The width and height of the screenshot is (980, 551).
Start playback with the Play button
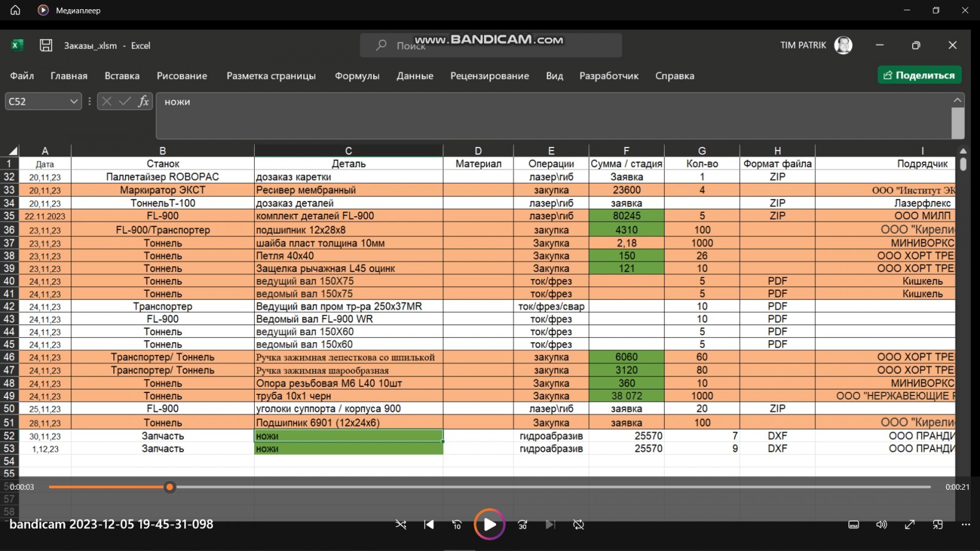pyautogui.click(x=489, y=525)
